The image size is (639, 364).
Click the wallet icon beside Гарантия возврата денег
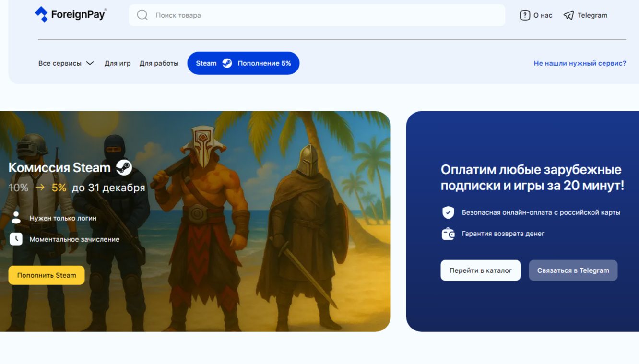[448, 234]
